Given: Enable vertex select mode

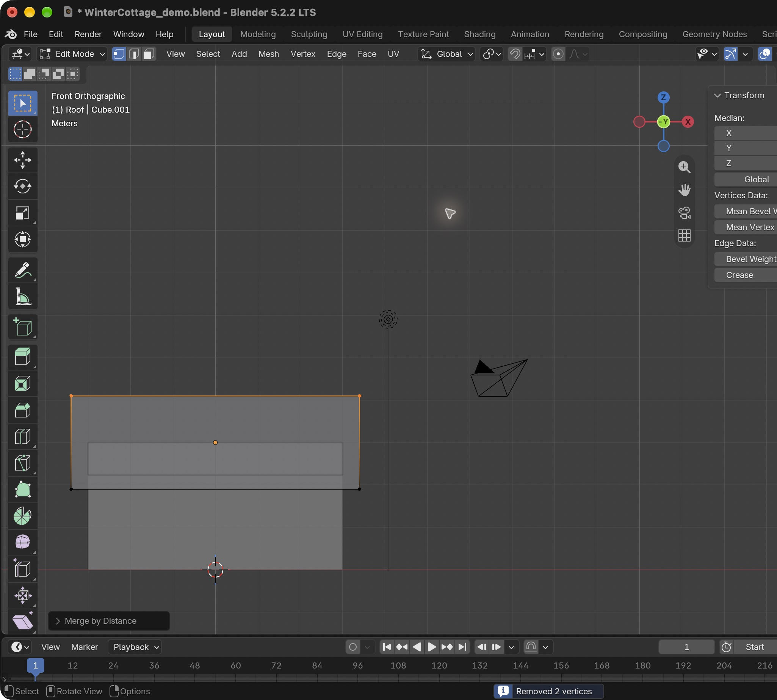Looking at the screenshot, I should pos(119,54).
